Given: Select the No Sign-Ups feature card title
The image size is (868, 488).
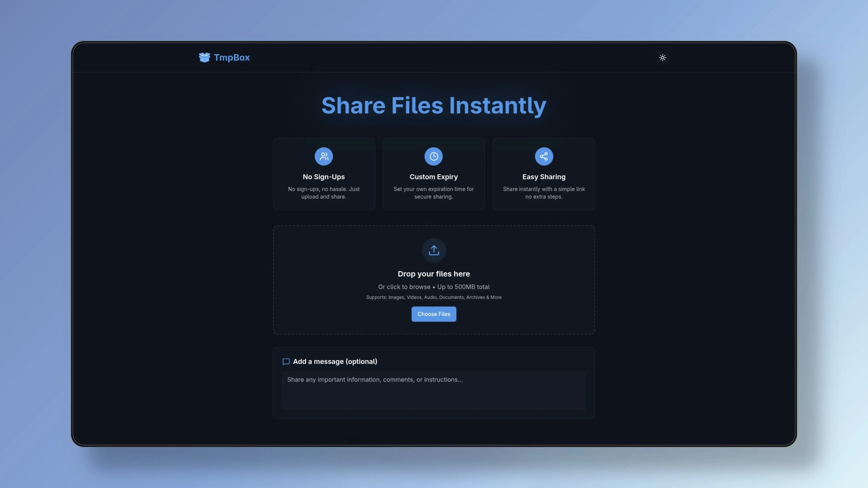Looking at the screenshot, I should pos(324,177).
